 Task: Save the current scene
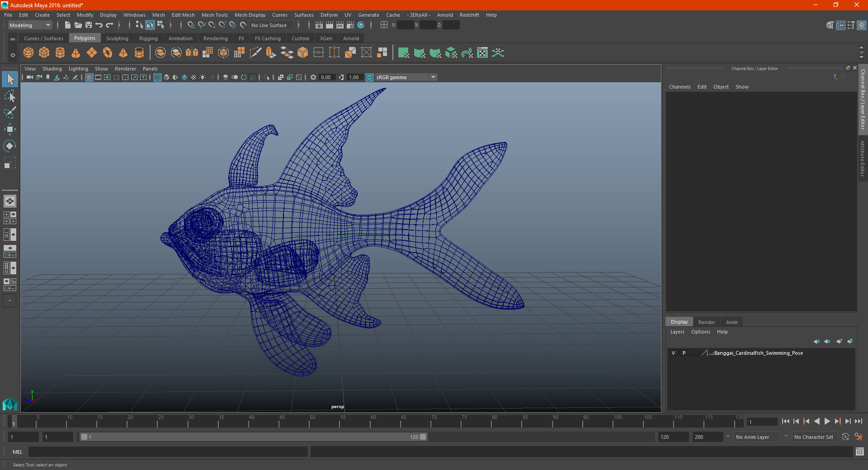(89, 25)
